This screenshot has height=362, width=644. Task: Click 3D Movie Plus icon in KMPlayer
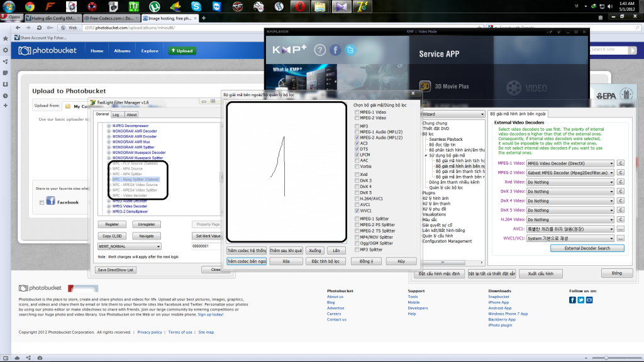pyautogui.click(x=425, y=86)
